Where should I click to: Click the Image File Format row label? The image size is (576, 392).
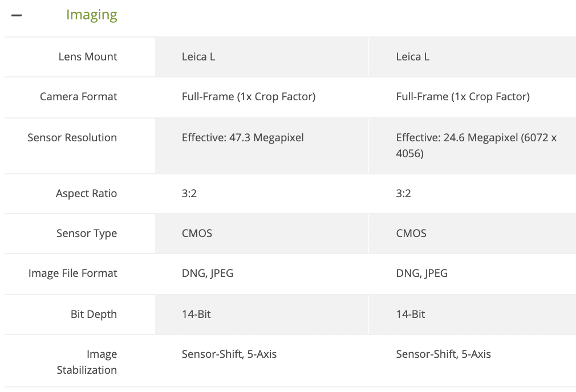click(x=72, y=273)
